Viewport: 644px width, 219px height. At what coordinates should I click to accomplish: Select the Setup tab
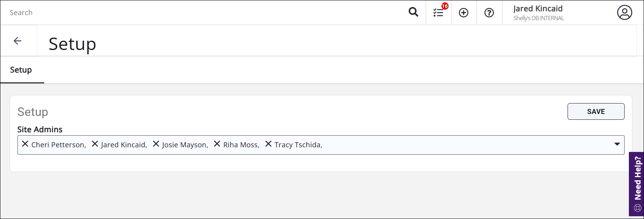click(x=21, y=70)
